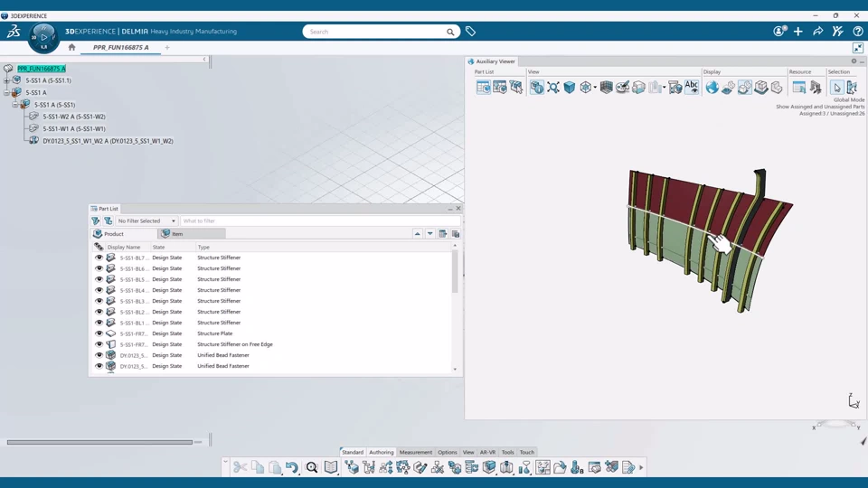The width and height of the screenshot is (868, 488).
Task: Click the Part List vertical scrollbar thumb
Action: point(455,272)
